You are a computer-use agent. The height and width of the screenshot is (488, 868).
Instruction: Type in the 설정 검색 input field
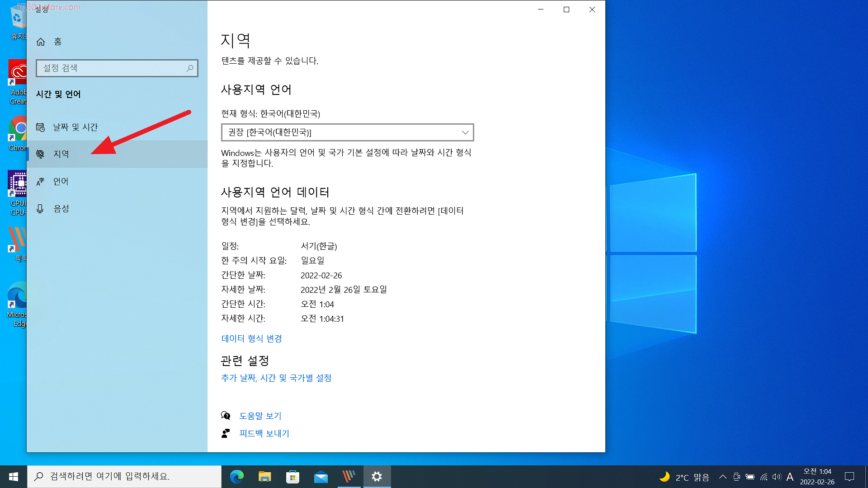[x=111, y=68]
